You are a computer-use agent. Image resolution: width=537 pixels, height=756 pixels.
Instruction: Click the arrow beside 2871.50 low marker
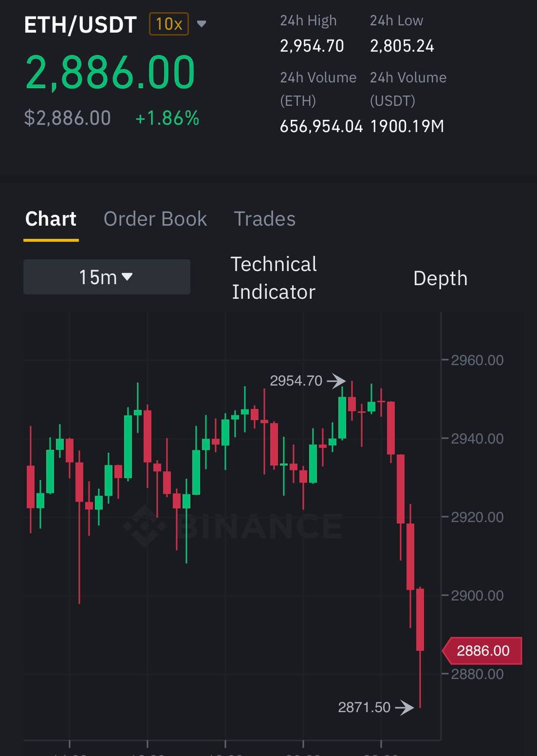pyautogui.click(x=404, y=707)
